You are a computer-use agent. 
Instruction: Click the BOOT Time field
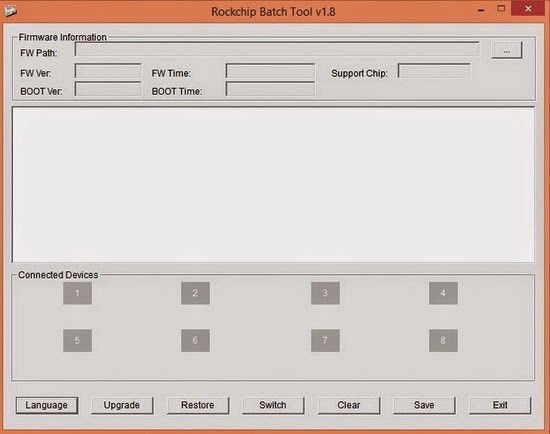click(x=270, y=89)
